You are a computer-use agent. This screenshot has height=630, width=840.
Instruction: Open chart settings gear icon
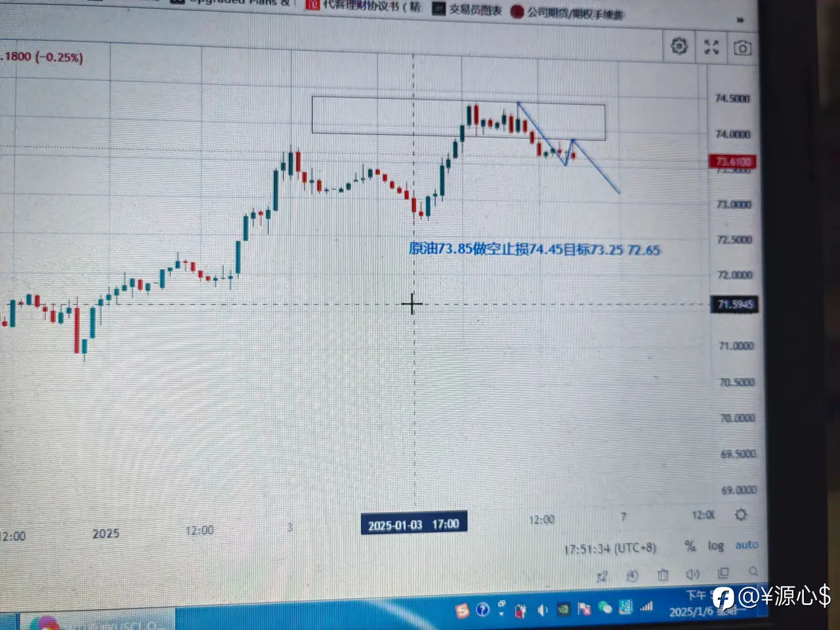coord(679,46)
